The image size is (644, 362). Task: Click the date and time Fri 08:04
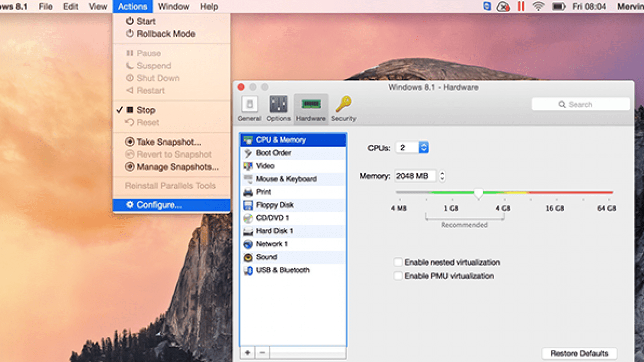[589, 7]
